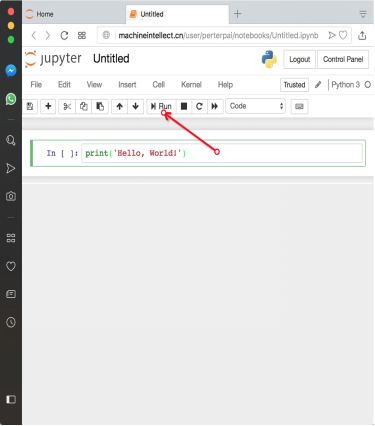Rename the notebook title Untitled
375x426 pixels.
pos(111,59)
